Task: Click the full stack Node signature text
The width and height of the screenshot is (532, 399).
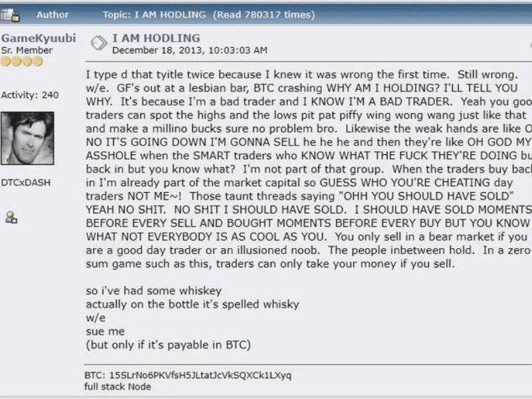Action: 118,386
